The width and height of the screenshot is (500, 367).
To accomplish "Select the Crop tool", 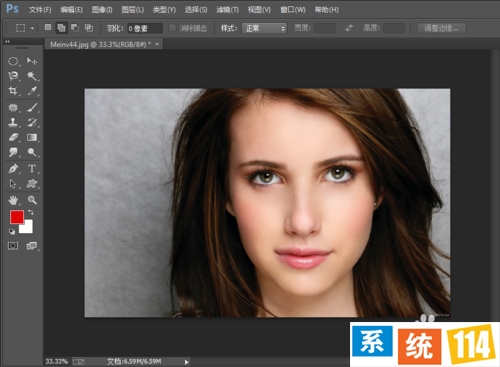I will 13,91.
